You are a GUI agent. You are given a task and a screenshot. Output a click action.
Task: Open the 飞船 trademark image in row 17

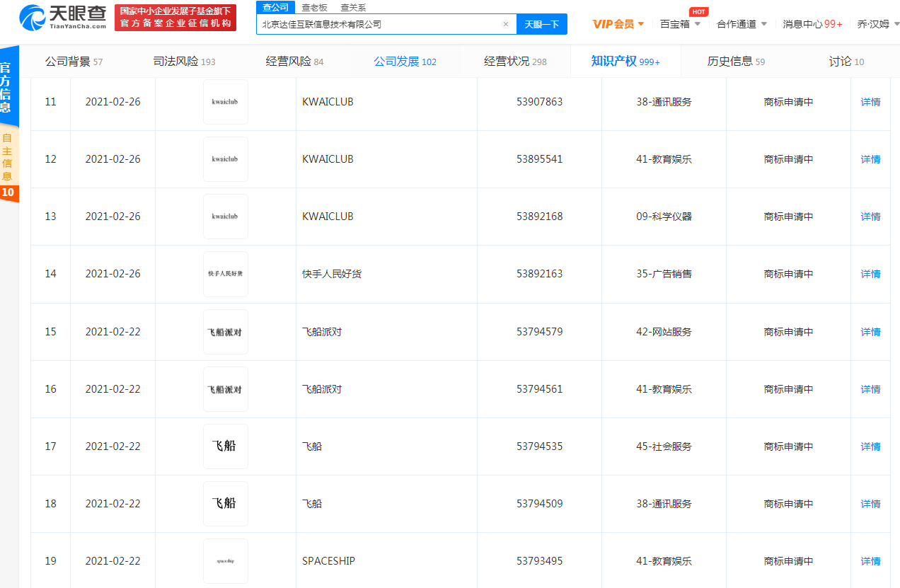[225, 446]
